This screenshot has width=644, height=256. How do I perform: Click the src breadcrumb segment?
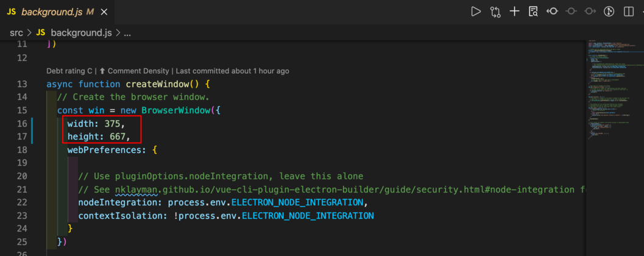pyautogui.click(x=16, y=33)
